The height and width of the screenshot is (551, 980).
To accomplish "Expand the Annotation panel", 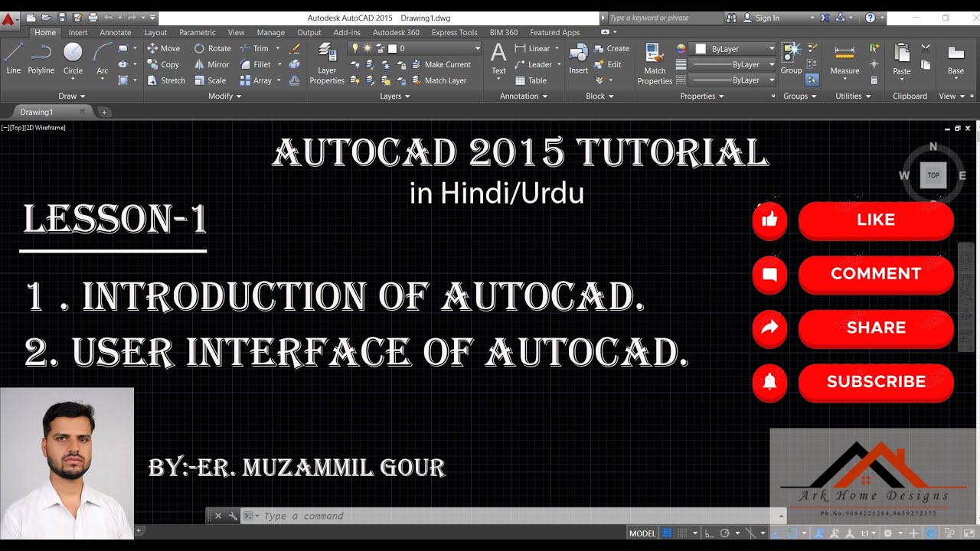I will click(x=524, y=96).
